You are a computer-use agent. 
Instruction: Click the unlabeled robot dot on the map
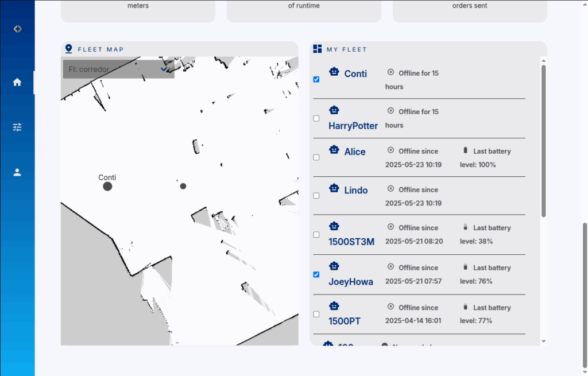tap(183, 186)
